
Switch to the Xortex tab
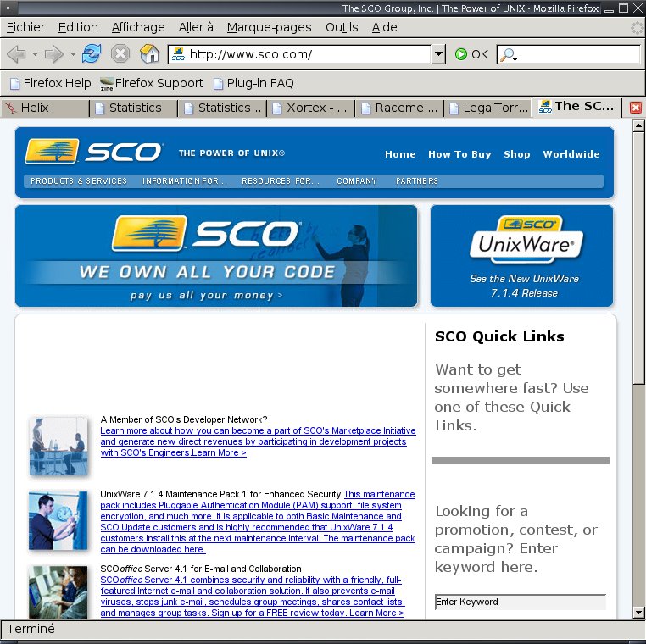[x=311, y=108]
